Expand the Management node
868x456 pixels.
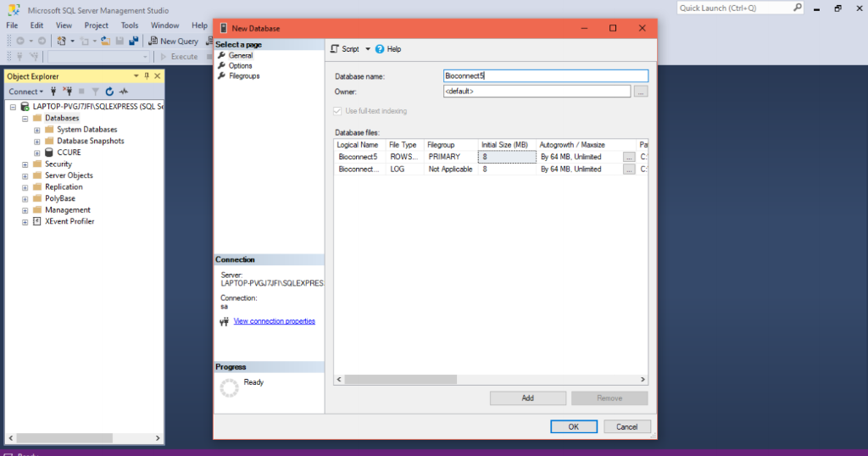[x=25, y=210]
